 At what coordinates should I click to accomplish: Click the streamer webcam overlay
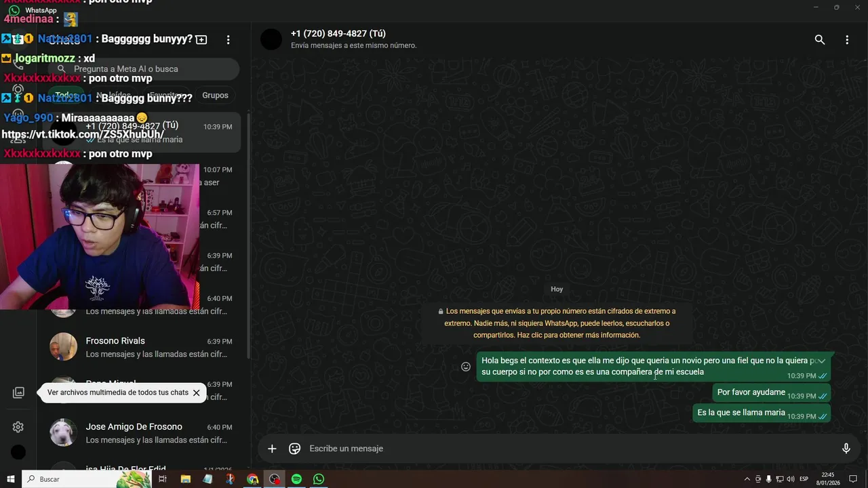(100, 237)
